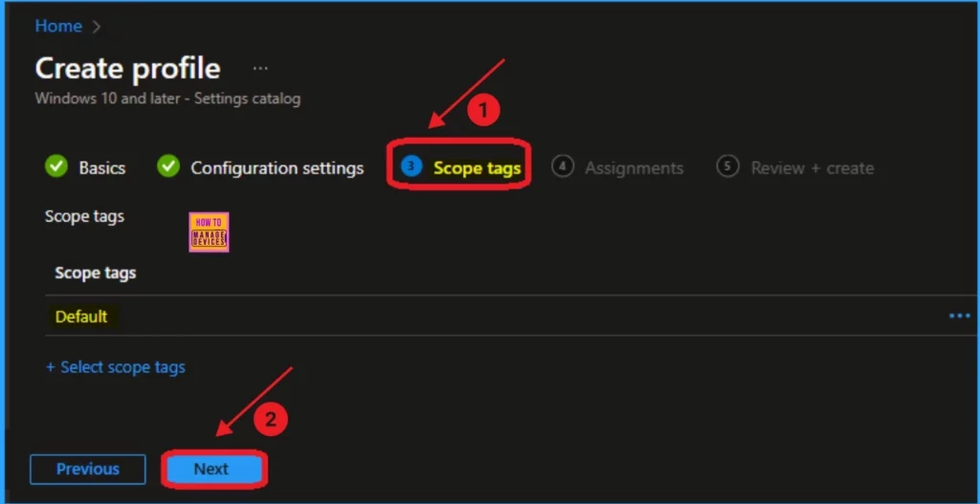Open the ellipsis menu beside Create profile
This screenshot has width=980, height=504.
pos(260,68)
